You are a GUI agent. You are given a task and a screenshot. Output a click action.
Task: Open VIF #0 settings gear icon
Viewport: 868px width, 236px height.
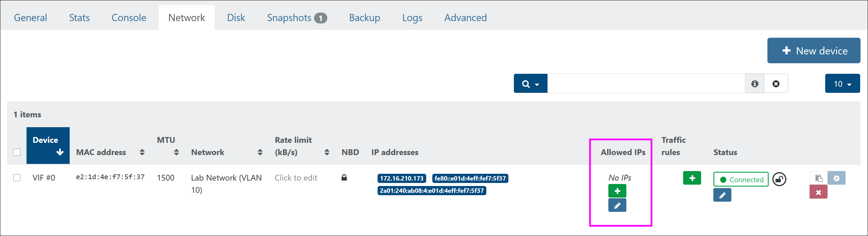836,178
